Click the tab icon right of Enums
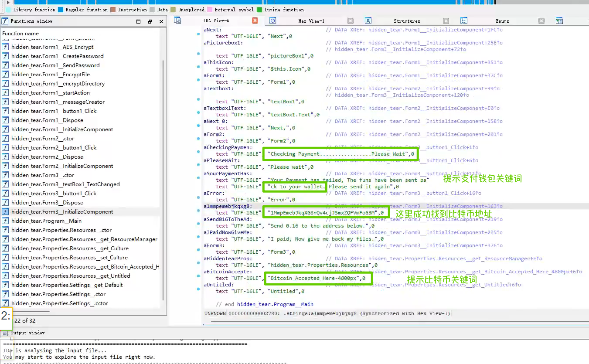Viewport: 589px width, 364px height. coord(559,20)
